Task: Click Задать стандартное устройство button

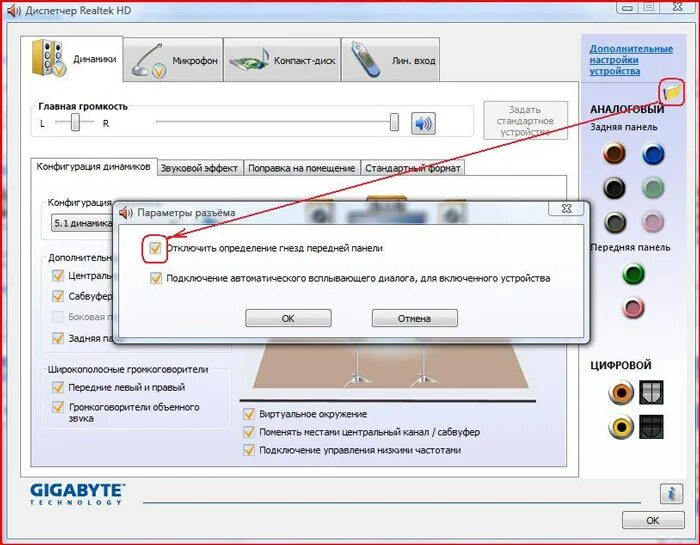Action: [525, 121]
